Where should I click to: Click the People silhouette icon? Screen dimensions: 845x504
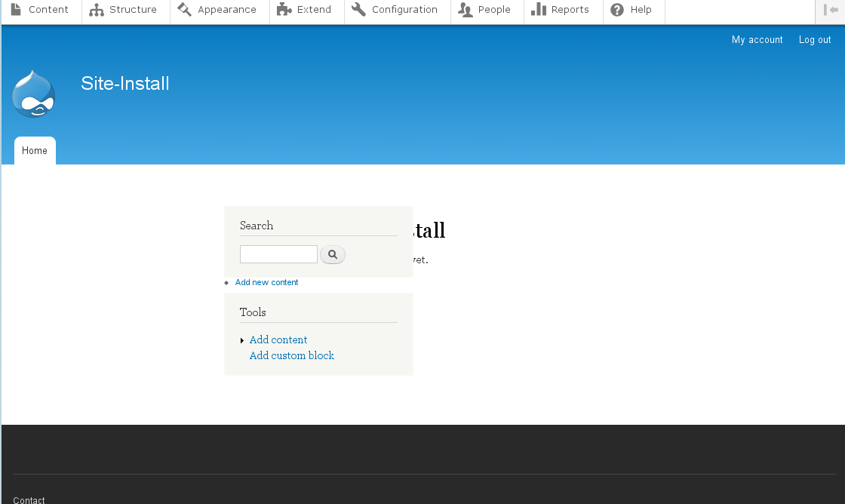click(465, 9)
